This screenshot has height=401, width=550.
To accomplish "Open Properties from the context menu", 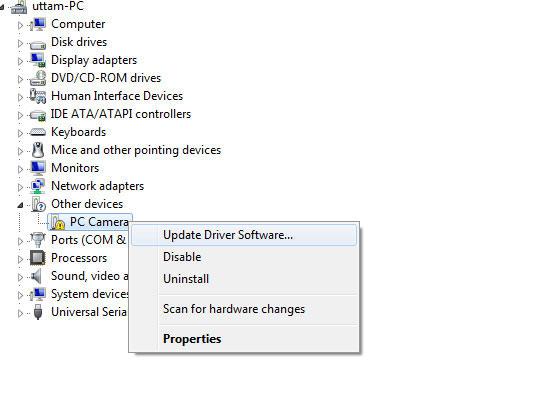I will pyautogui.click(x=244, y=339).
